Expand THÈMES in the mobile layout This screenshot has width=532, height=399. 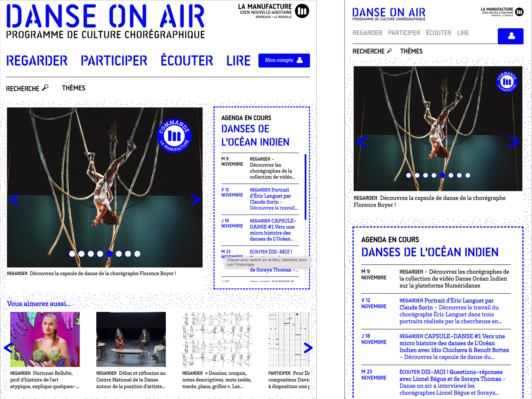coord(411,51)
